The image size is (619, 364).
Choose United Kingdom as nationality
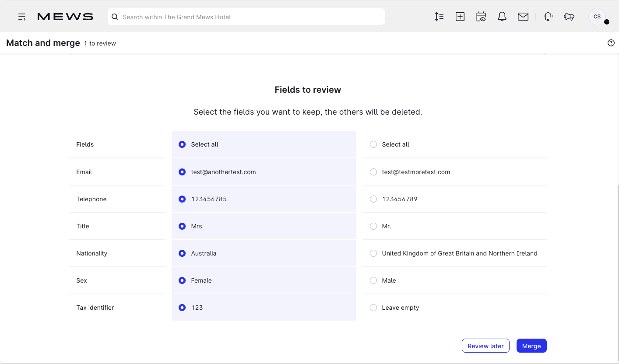coord(373,253)
